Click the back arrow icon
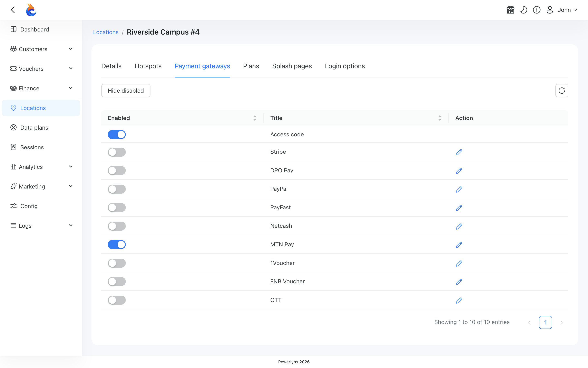The image size is (588, 368). [13, 10]
